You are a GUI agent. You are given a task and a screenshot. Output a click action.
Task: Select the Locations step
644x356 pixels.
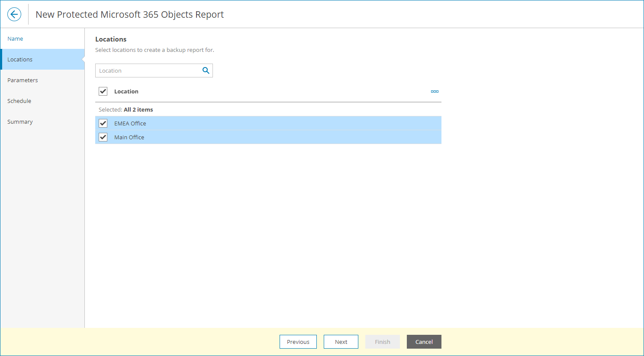[42, 59]
